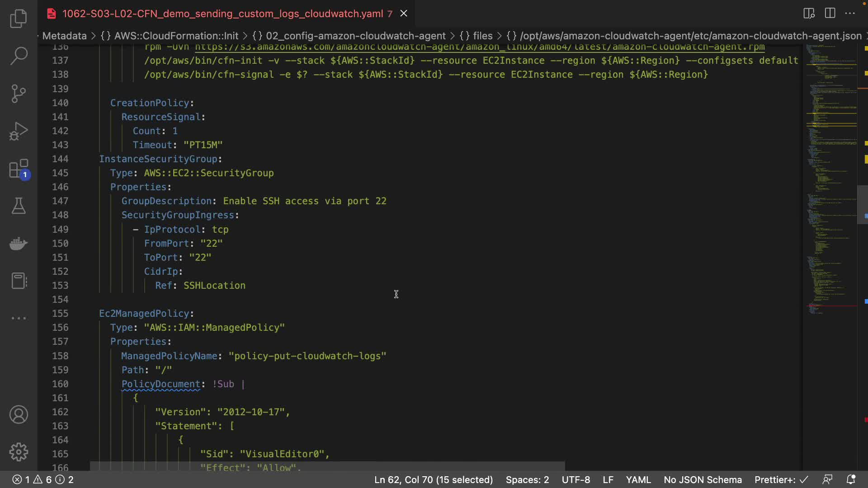
Task: Open editor More Actions ellipsis menu
Action: 850,14
